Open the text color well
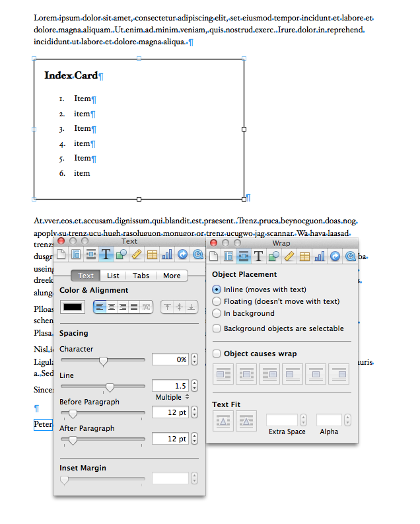The image size is (420, 524). tap(73, 307)
